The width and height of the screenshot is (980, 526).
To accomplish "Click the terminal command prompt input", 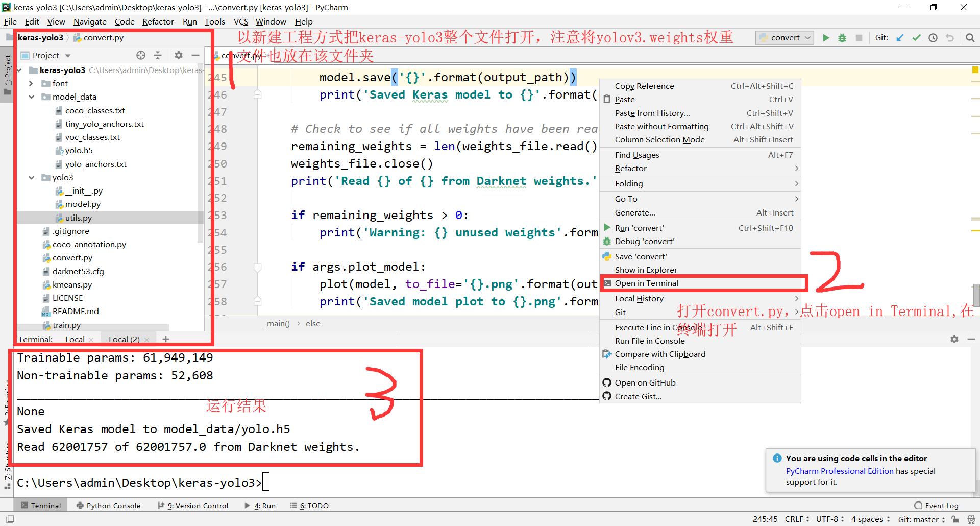I will click(x=265, y=482).
